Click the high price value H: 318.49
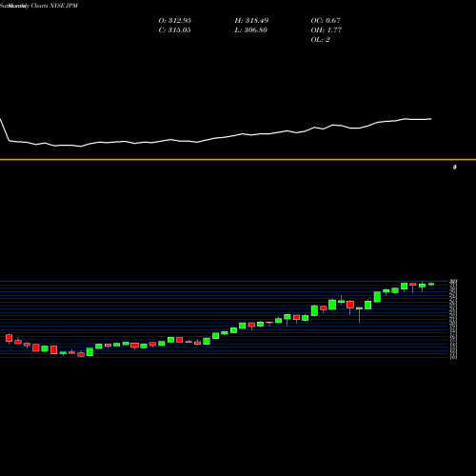This screenshot has height=476, width=476. pyautogui.click(x=251, y=20)
